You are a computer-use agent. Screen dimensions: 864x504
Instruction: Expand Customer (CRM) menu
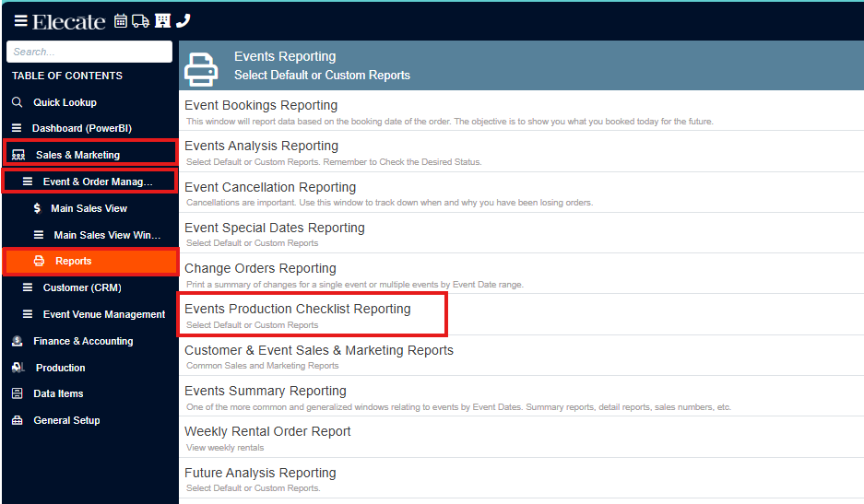click(90, 287)
